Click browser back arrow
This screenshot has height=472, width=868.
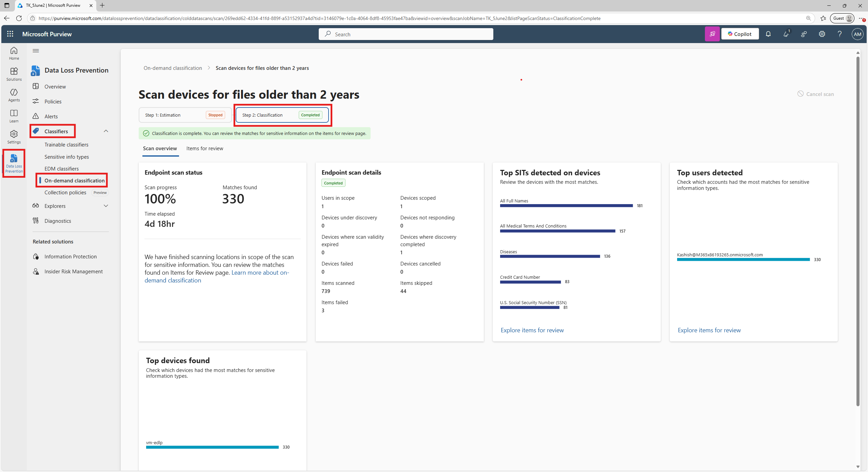7,18
